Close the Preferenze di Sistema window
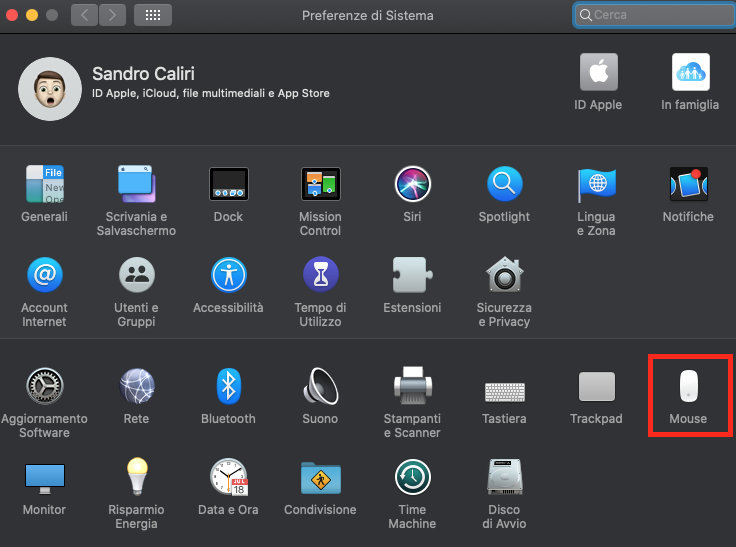736x547 pixels. click(12, 15)
